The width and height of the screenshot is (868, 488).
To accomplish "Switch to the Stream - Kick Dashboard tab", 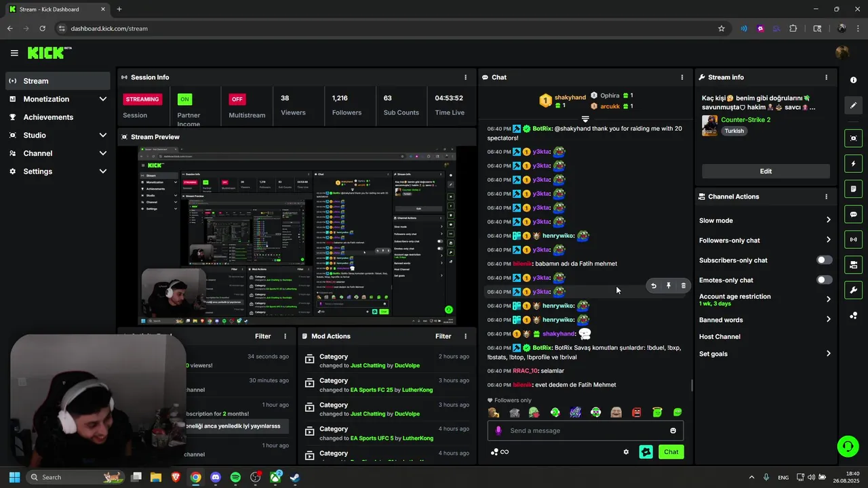I will 58,9.
